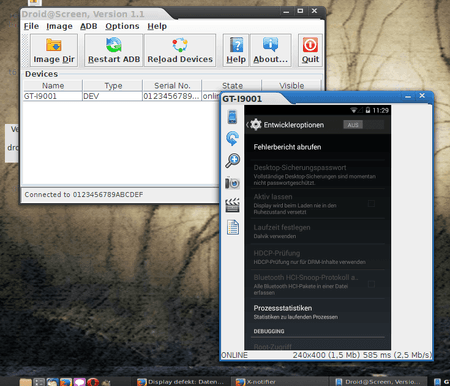This screenshot has height=386, width=450.
Task: Open the Help toolbar button
Action: click(236, 50)
